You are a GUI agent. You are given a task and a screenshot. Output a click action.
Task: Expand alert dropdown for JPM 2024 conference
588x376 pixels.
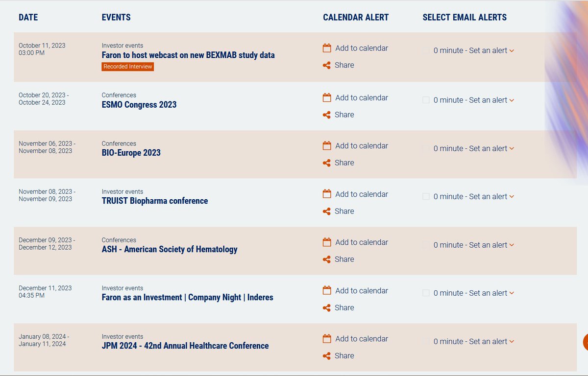coord(512,341)
